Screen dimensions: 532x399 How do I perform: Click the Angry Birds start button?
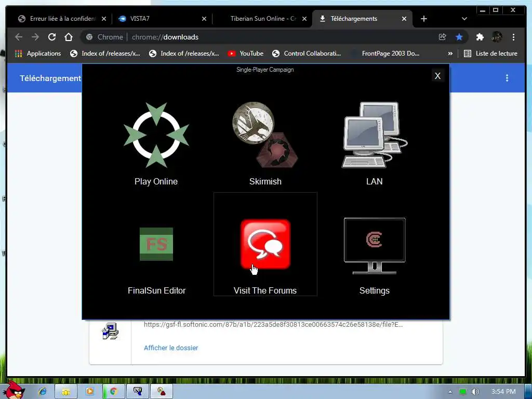click(x=14, y=391)
